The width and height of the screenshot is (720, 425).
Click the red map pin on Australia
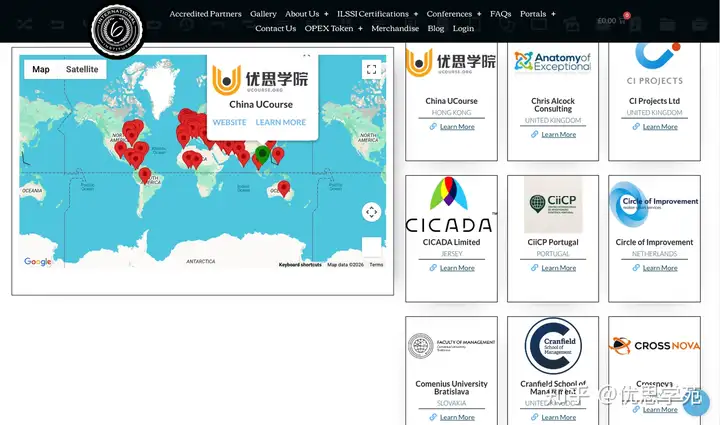point(284,189)
